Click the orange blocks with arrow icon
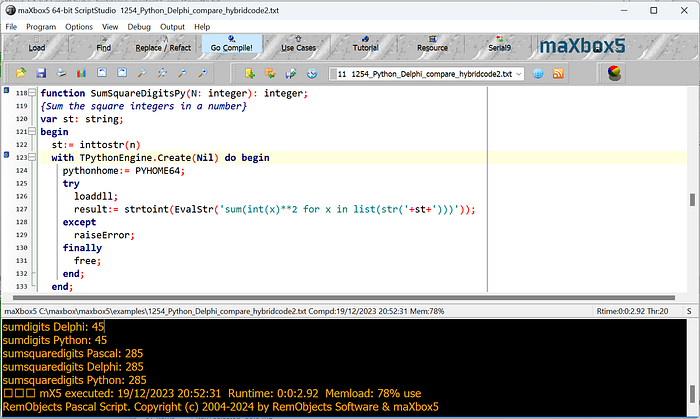Image resolution: width=700 pixels, height=419 pixels. [x=270, y=73]
